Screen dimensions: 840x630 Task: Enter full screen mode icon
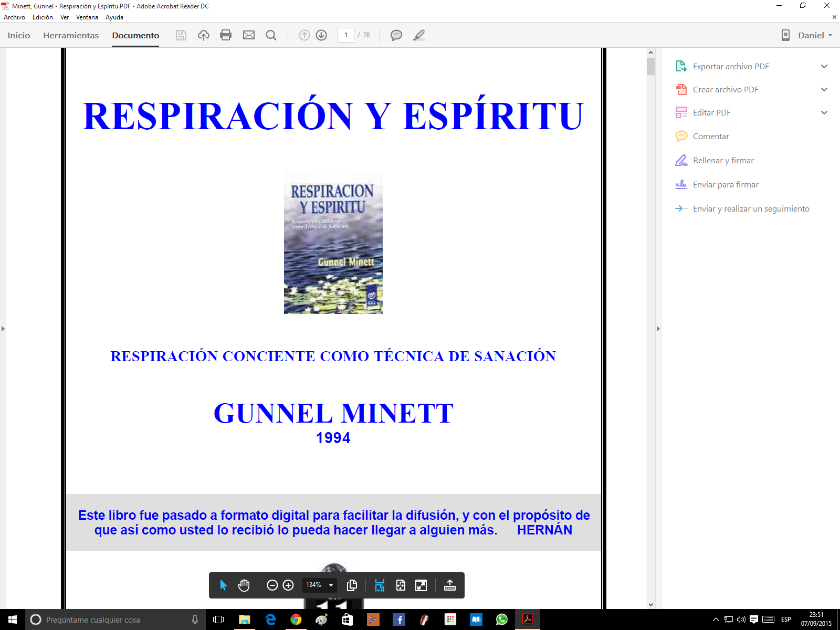click(x=421, y=585)
